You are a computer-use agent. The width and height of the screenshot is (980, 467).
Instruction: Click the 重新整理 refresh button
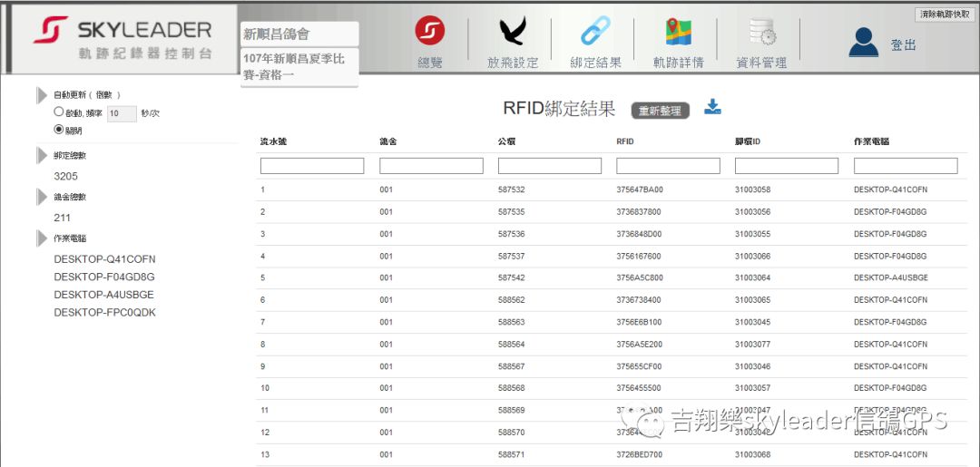pyautogui.click(x=660, y=111)
